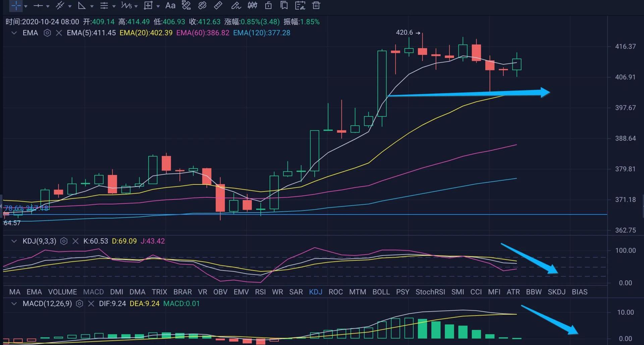Image resolution: width=644 pixels, height=345 pixels.
Task: Open triangle shape tool dropdown
Action: point(92,6)
